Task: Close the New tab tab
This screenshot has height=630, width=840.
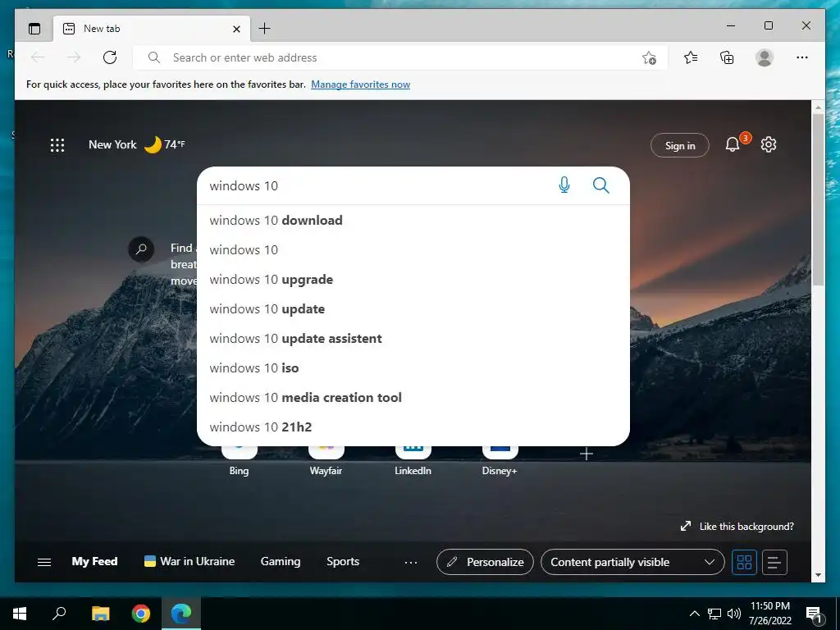Action: 236,29
